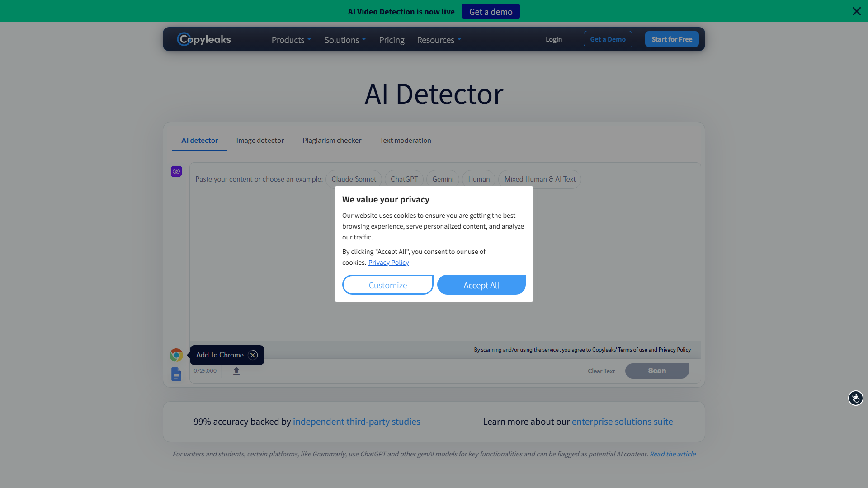The image size is (868, 488).
Task: Open enterprise solutions suite link
Action: (622, 422)
